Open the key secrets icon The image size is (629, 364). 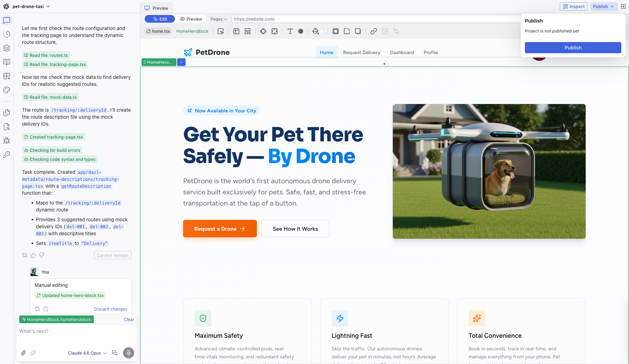(x=7, y=155)
